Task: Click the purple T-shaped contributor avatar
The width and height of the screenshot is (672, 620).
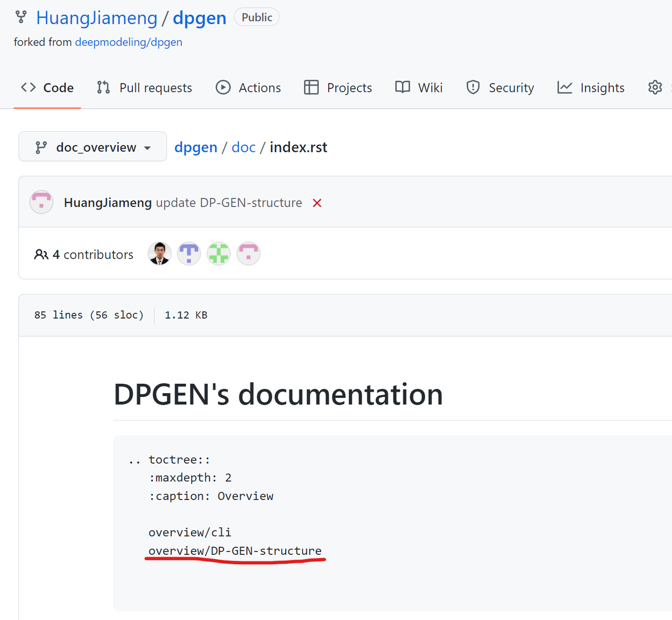Action: coord(189,254)
